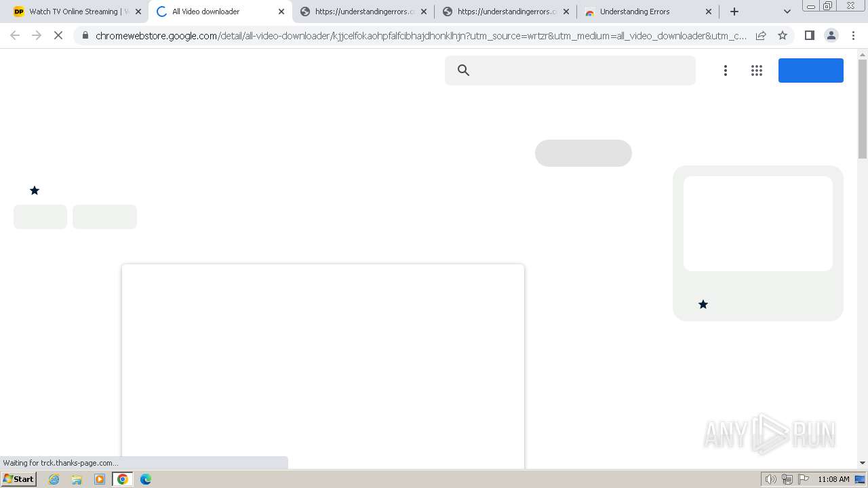This screenshot has height=488, width=868.
Task: Close the second understandingerrors tab
Action: 566,12
